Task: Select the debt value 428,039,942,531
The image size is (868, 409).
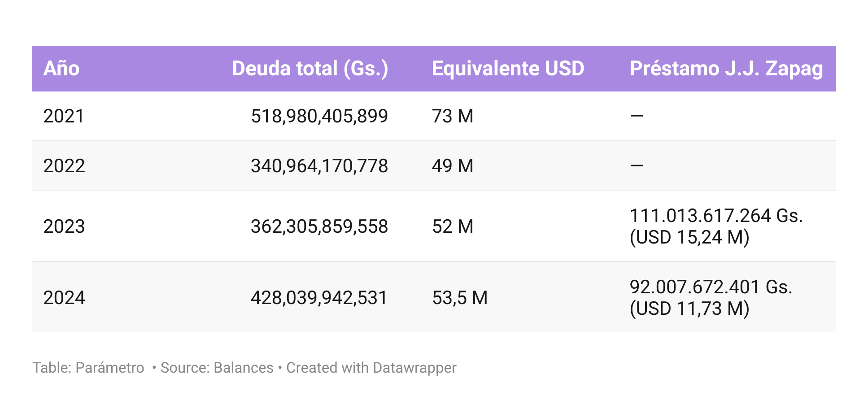Action: pos(319,298)
